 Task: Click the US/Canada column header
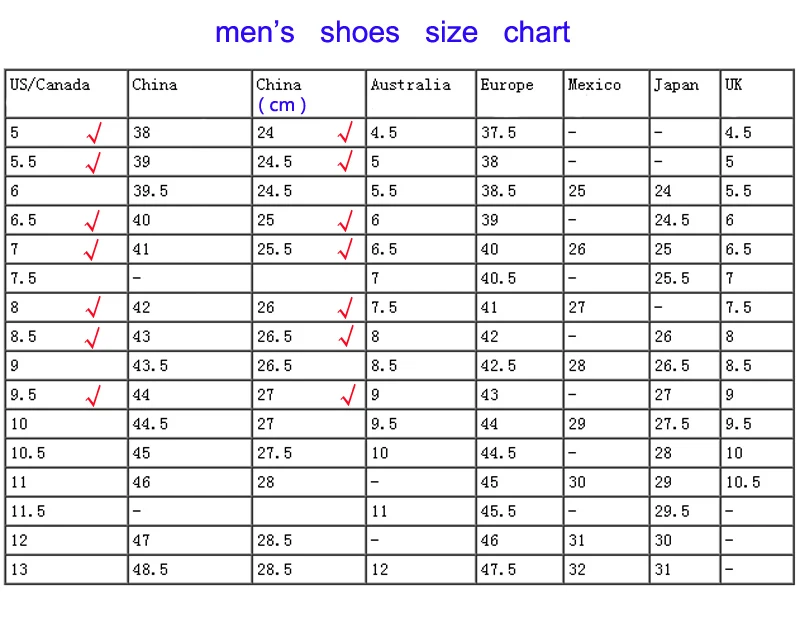[x=50, y=85]
